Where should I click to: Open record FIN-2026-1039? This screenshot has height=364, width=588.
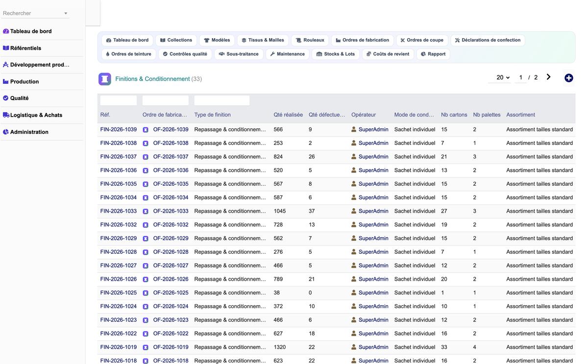[x=119, y=129]
